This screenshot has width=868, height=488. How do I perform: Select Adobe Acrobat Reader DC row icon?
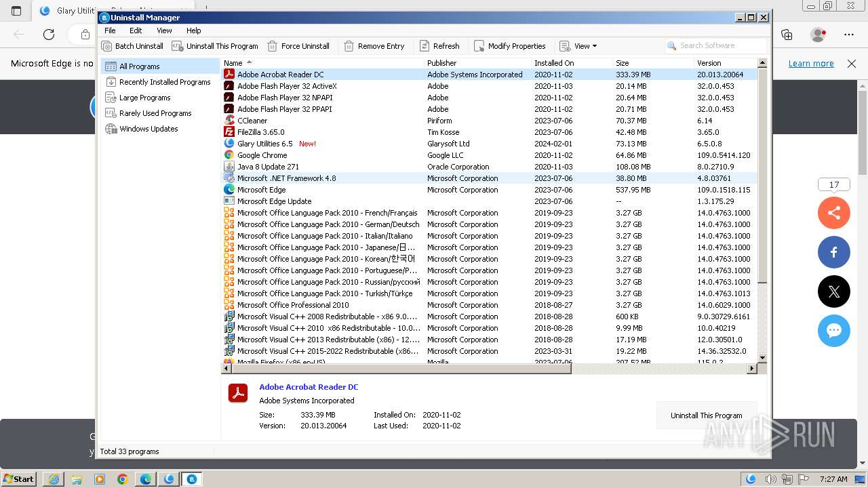(229, 75)
